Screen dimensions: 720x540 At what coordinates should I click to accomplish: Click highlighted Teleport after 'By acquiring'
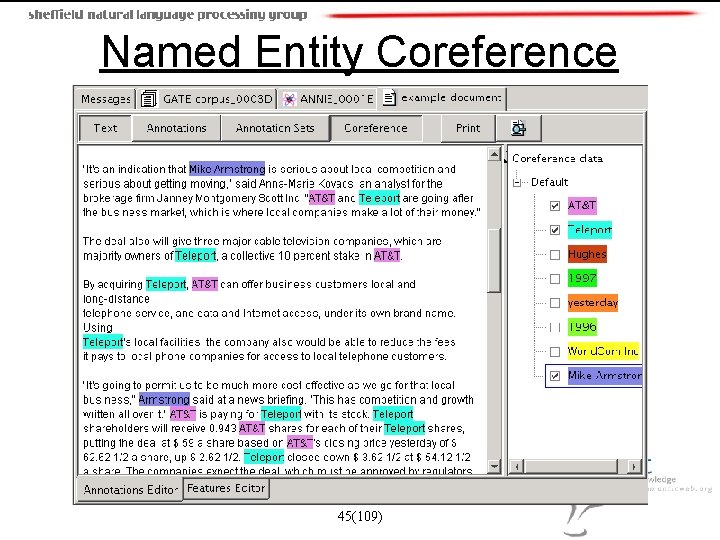click(166, 284)
